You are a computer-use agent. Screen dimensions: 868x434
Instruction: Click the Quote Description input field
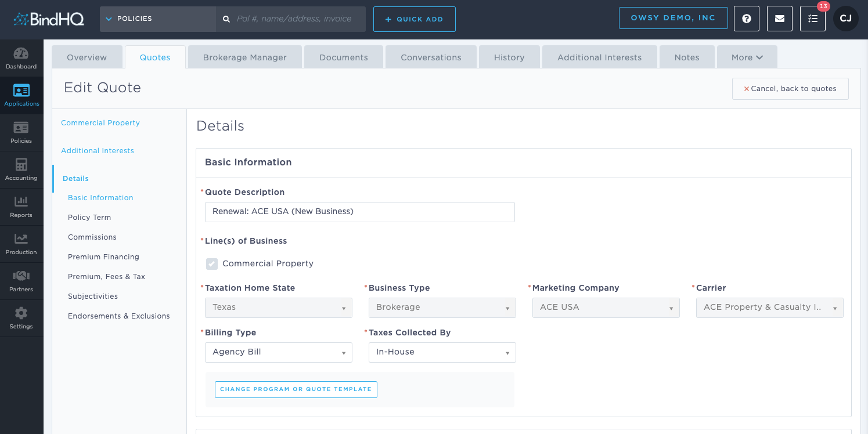tap(360, 212)
